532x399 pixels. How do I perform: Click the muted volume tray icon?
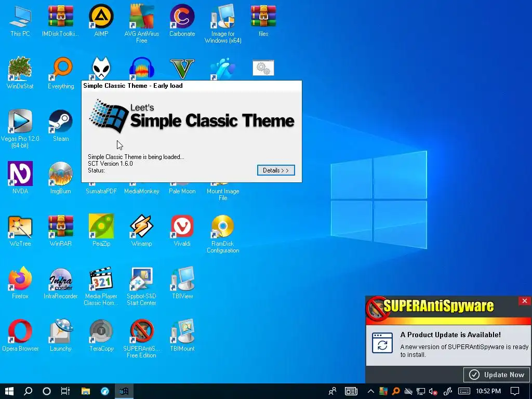click(433, 392)
